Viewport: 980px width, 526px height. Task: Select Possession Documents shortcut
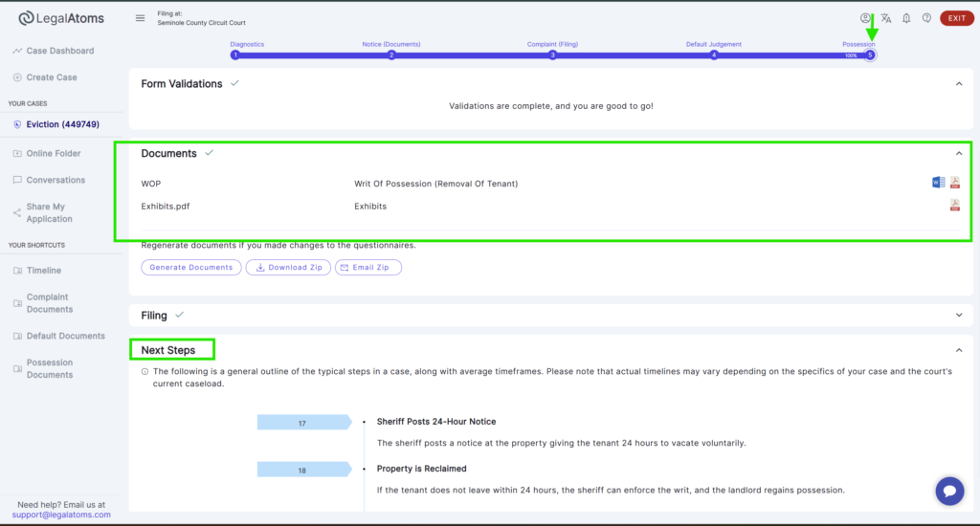[x=50, y=368]
